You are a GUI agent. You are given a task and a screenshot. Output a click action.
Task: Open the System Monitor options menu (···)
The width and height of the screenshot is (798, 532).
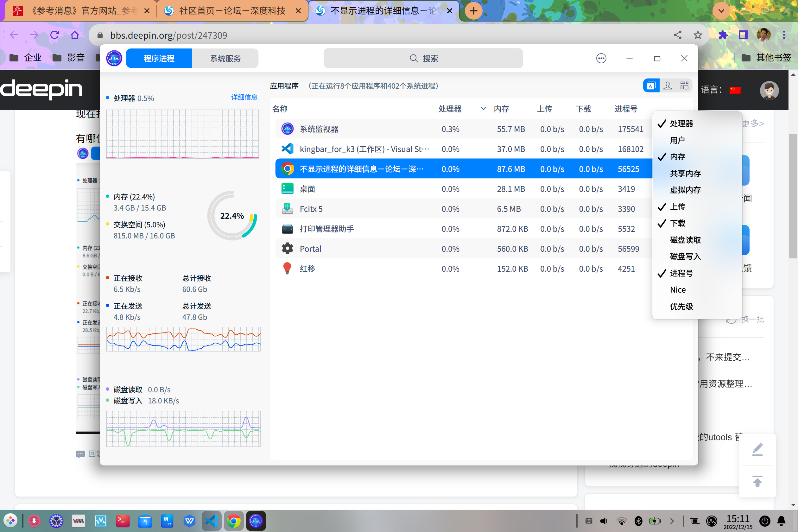pos(601,58)
